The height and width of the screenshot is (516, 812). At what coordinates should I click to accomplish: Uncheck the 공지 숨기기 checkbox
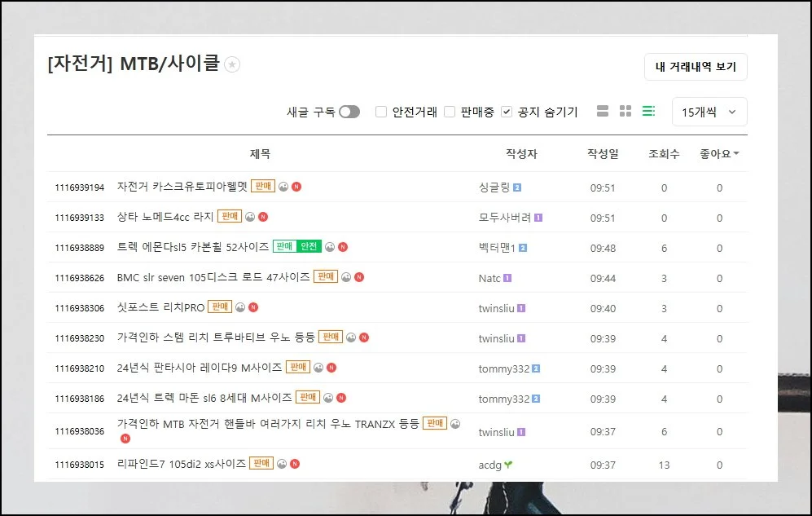tap(507, 112)
